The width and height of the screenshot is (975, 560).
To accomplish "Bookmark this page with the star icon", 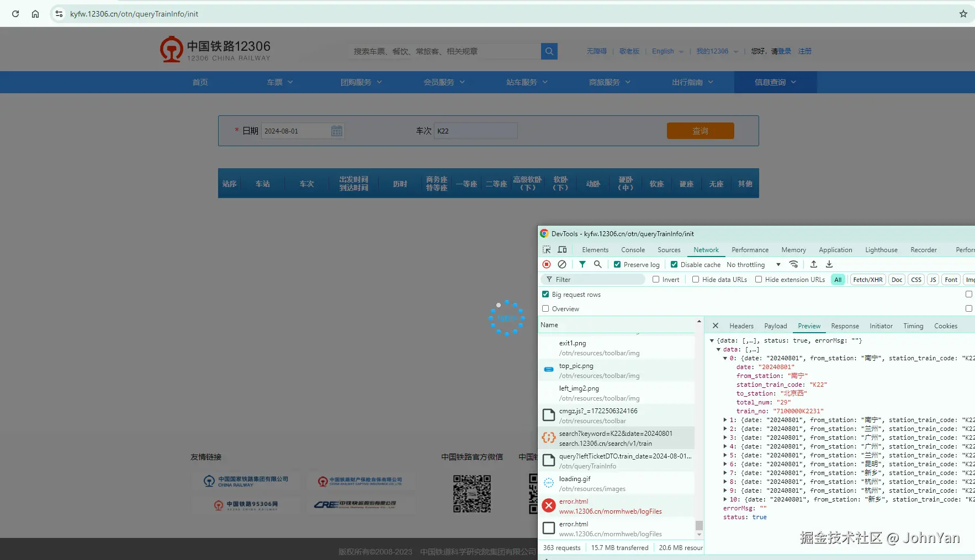I will 963,14.
